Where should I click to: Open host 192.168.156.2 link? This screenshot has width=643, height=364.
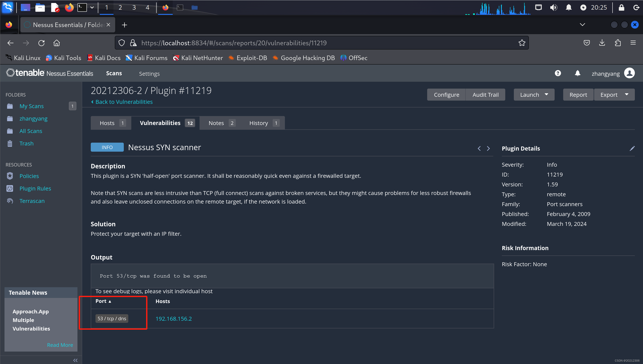[174, 319]
